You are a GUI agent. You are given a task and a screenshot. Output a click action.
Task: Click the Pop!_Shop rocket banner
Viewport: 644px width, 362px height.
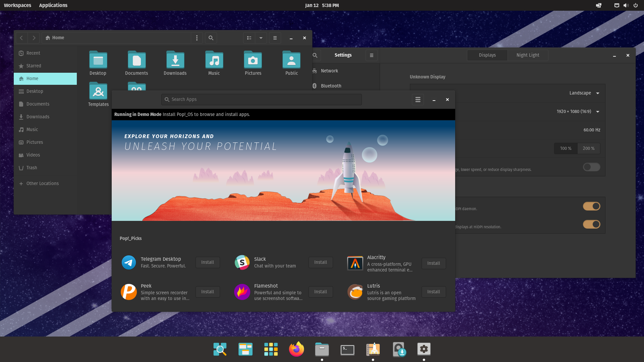(283, 171)
